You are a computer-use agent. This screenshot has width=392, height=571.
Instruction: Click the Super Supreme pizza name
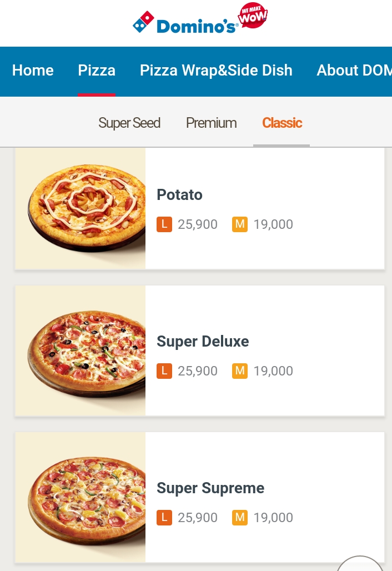[210, 488]
